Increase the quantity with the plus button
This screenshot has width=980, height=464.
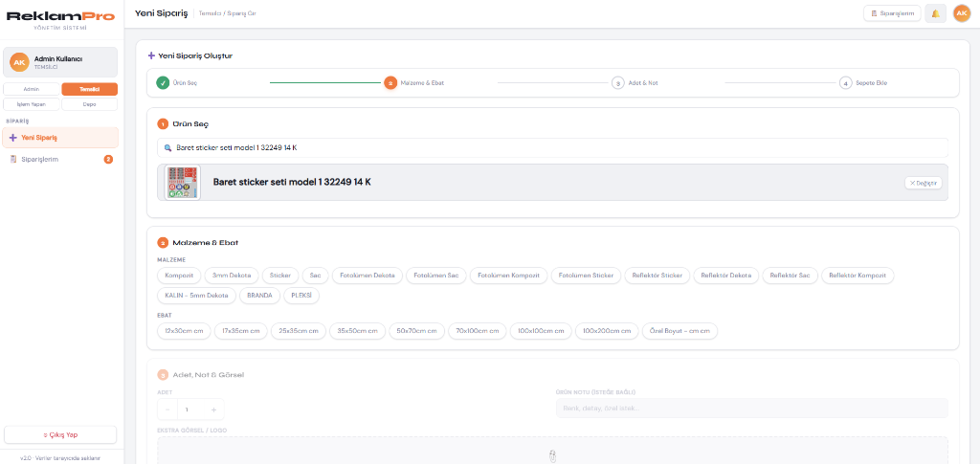click(213, 409)
